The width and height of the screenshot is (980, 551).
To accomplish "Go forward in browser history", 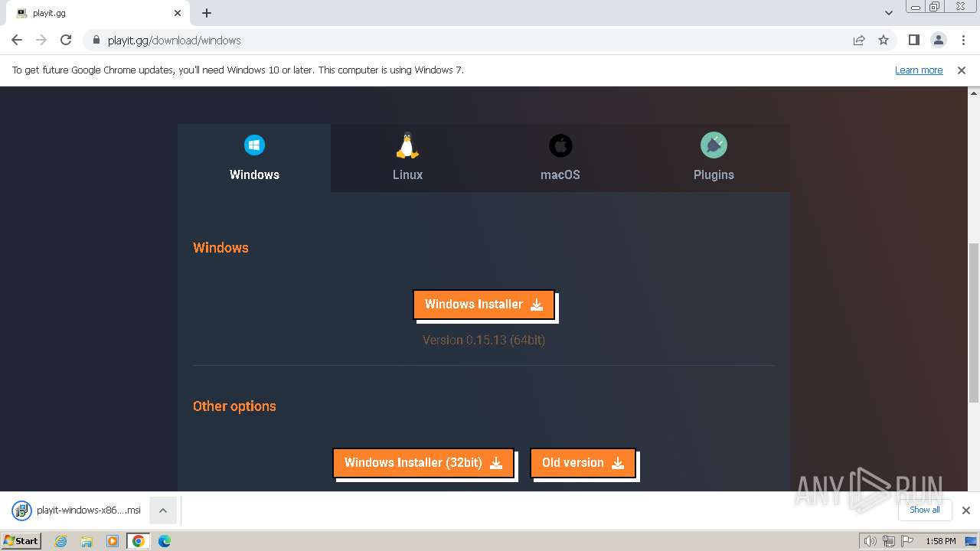I will pyautogui.click(x=41, y=40).
